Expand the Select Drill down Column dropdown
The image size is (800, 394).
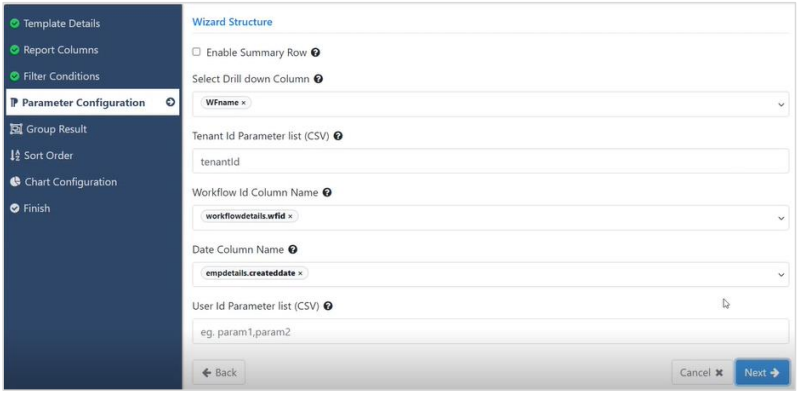point(781,105)
